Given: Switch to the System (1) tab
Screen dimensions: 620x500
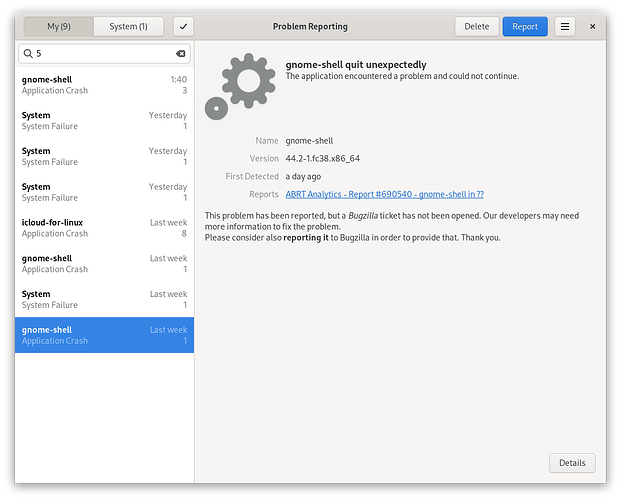Looking at the screenshot, I should click(129, 26).
